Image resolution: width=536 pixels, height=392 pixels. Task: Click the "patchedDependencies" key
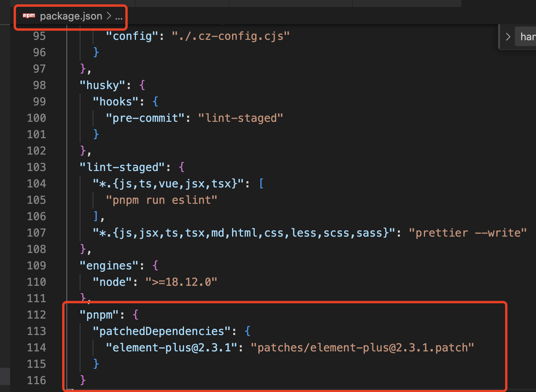(x=162, y=331)
